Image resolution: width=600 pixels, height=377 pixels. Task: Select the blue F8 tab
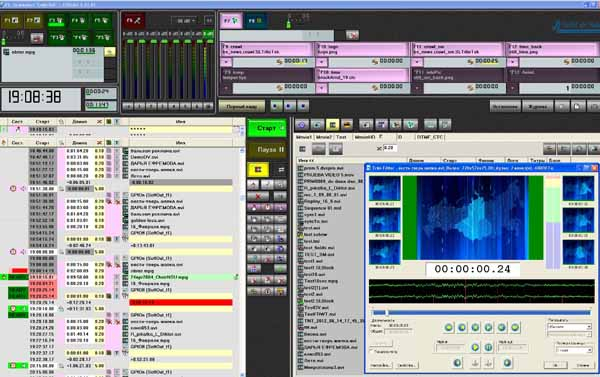click(255, 21)
